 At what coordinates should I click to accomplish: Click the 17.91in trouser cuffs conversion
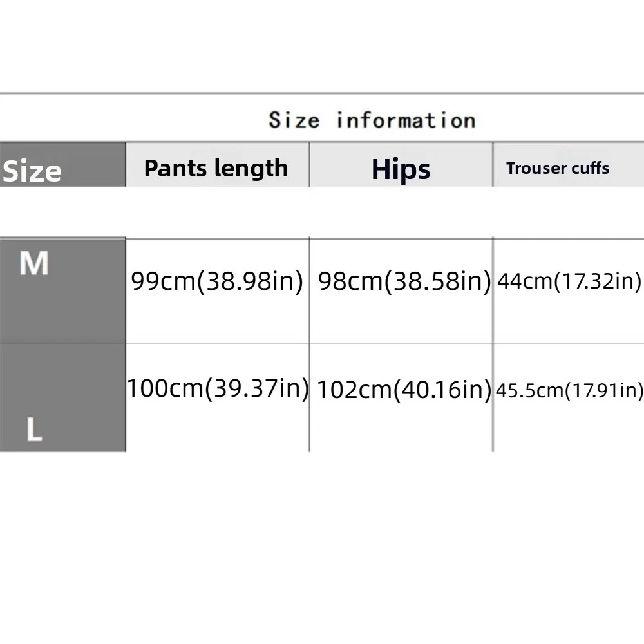(x=604, y=391)
